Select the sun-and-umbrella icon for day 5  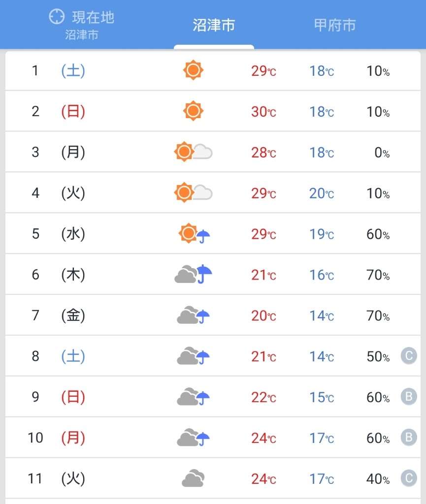pos(194,234)
